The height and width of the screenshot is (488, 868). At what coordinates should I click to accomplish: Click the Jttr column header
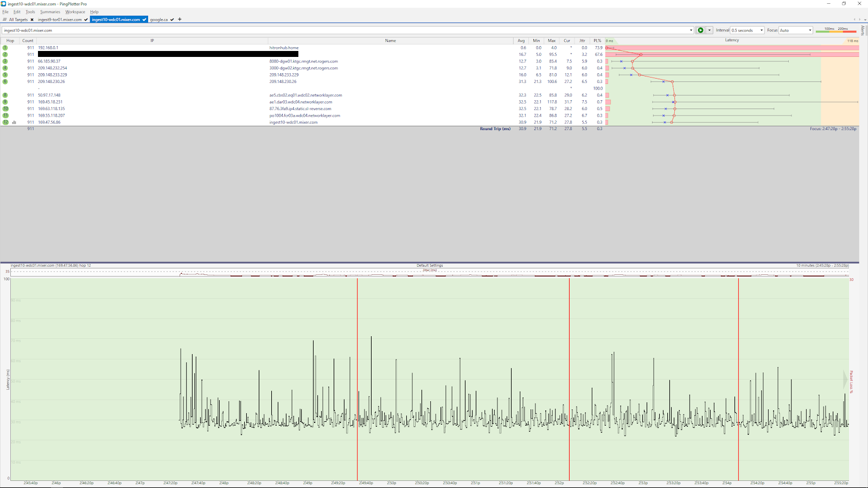tap(582, 41)
